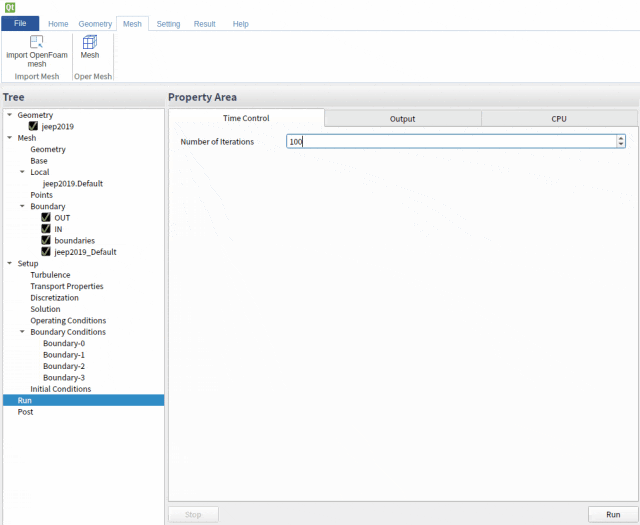This screenshot has width=640, height=525.
Task: Click the Qt logo icon
Action: [10, 7]
